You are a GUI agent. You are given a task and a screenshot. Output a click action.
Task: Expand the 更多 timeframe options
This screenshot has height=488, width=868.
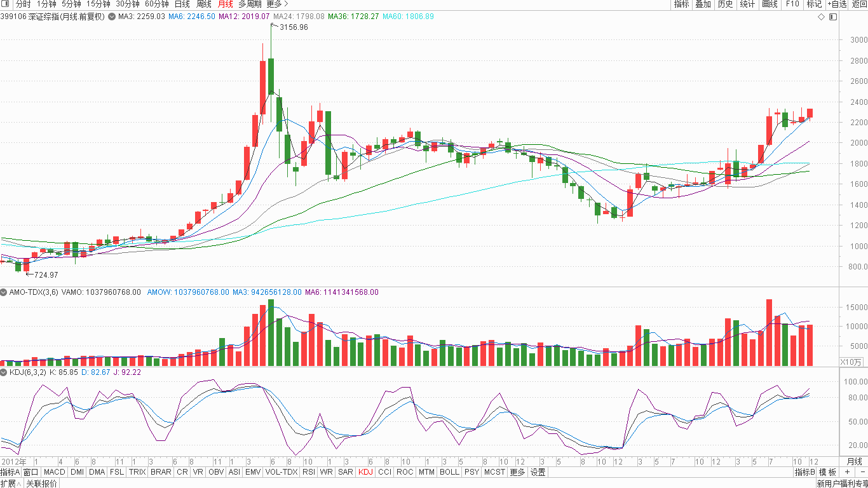click(x=277, y=4)
